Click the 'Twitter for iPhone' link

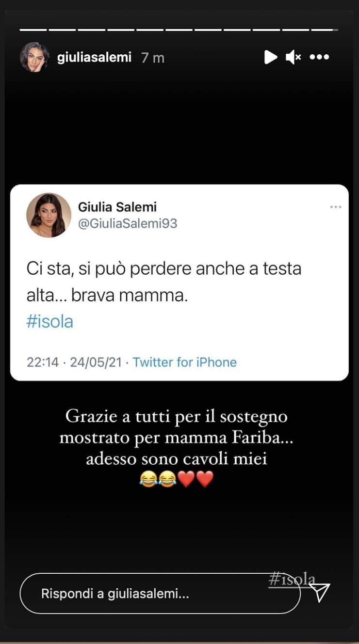(x=185, y=362)
